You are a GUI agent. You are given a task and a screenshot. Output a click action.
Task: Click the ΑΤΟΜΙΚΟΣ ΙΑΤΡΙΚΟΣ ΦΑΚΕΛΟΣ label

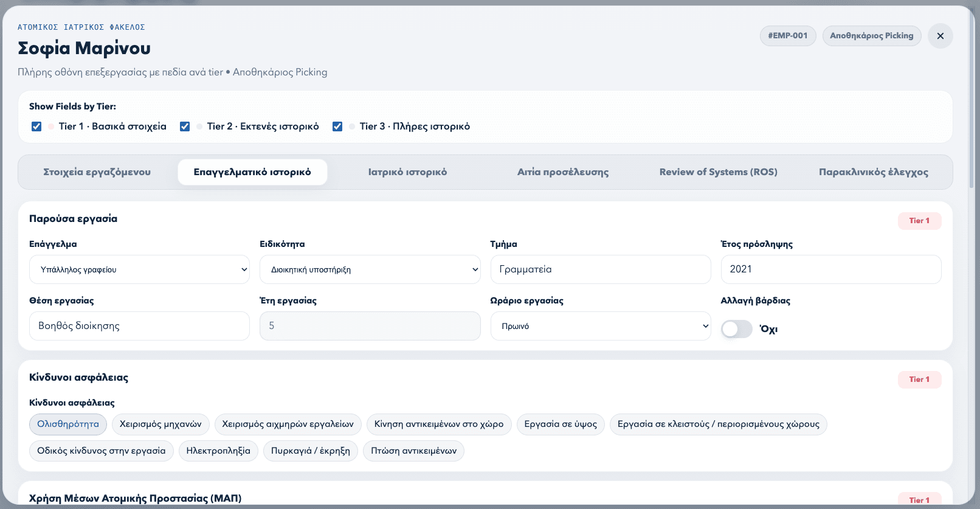pyautogui.click(x=81, y=27)
